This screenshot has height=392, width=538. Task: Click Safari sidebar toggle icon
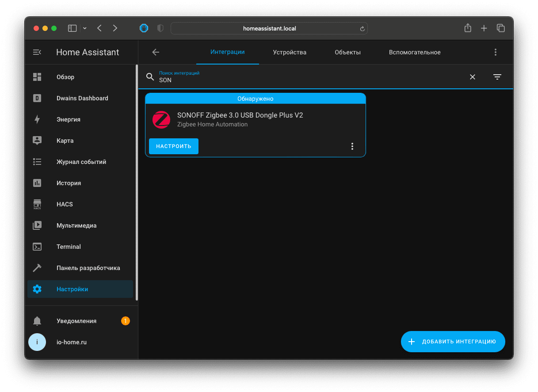tap(72, 28)
